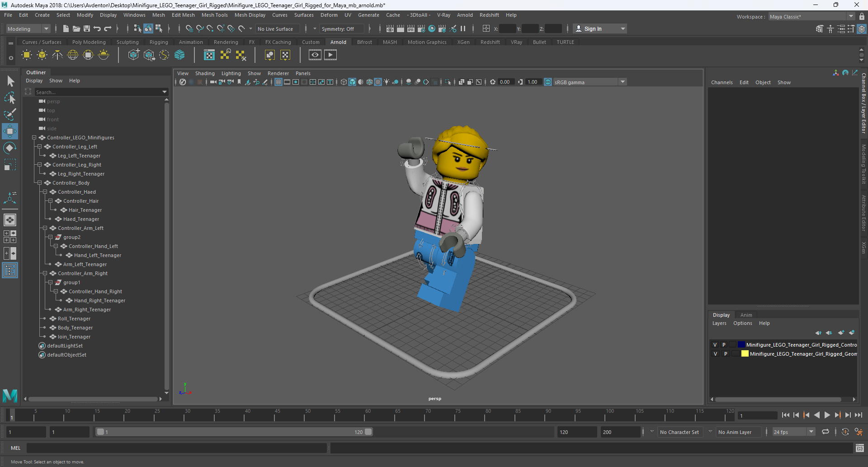This screenshot has width=868, height=467.
Task: Click the Undo arrow icon
Action: click(97, 29)
